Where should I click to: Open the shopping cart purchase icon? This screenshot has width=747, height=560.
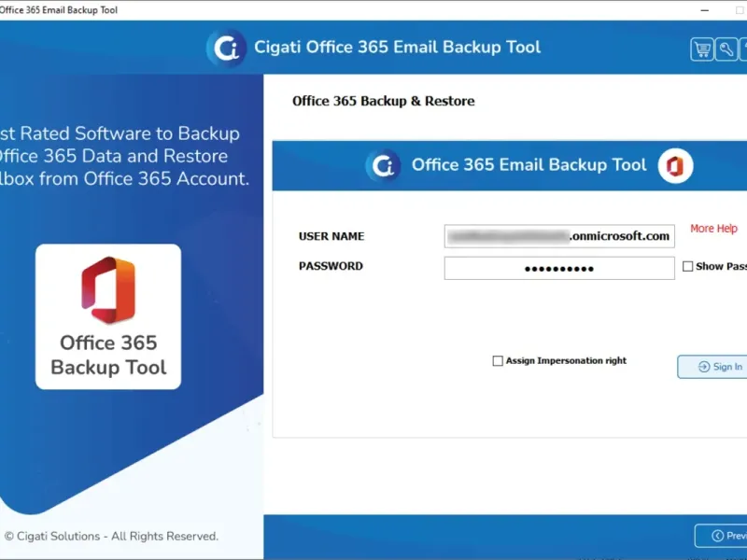pos(702,49)
